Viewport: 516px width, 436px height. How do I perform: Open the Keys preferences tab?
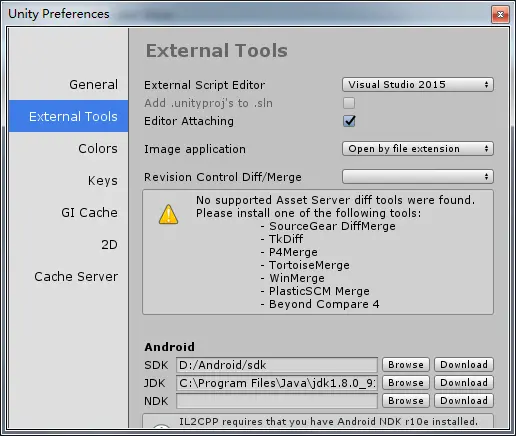tap(103, 180)
